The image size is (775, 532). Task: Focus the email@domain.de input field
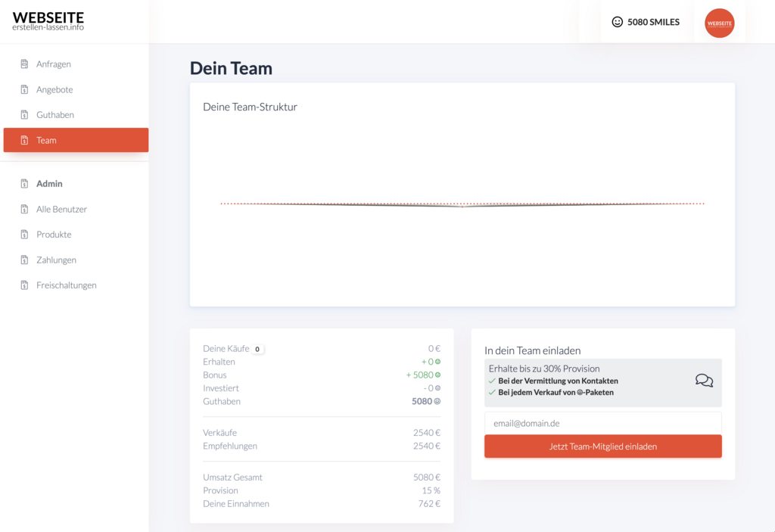coord(602,424)
